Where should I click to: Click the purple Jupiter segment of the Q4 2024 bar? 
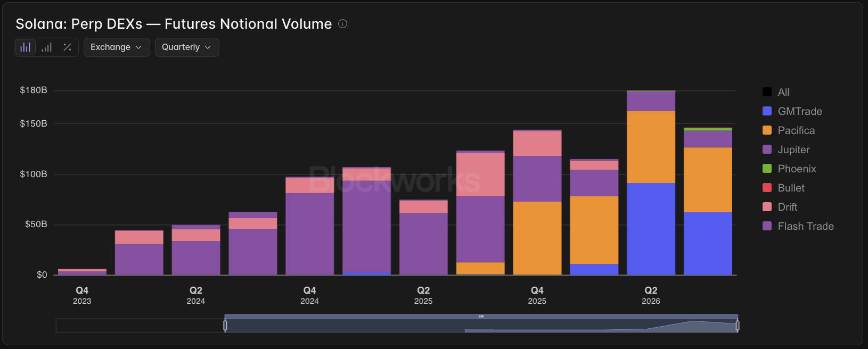pos(310,234)
